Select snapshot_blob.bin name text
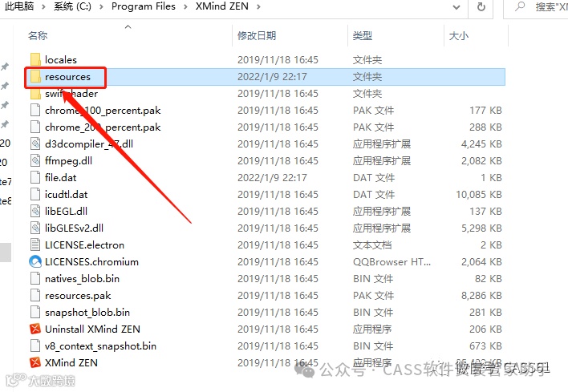 point(87,313)
